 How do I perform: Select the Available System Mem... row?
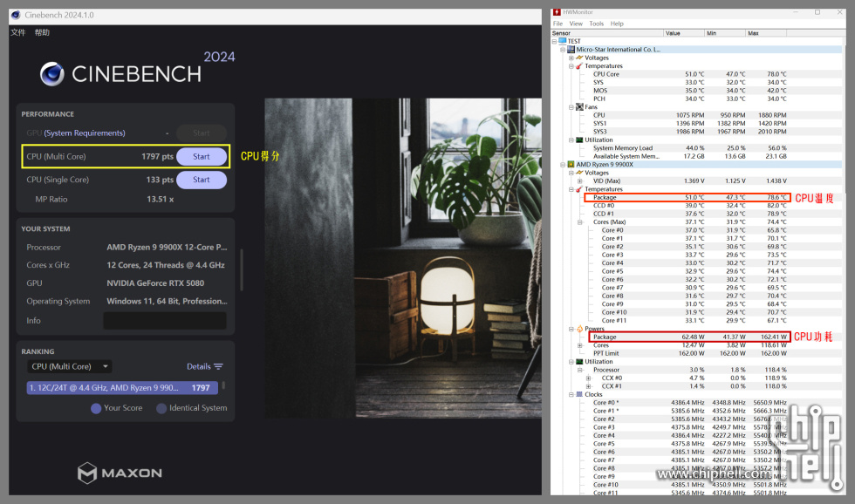690,156
